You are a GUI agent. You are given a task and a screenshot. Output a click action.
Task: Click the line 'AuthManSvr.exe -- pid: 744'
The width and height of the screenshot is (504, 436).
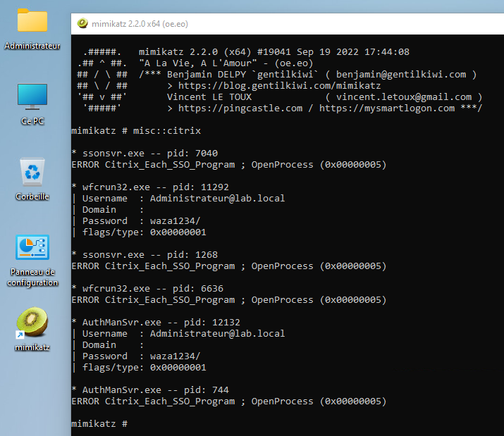pos(150,390)
